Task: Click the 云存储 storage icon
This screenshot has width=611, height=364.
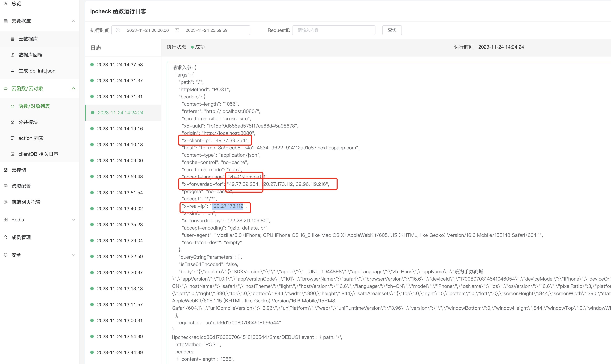Action: point(6,170)
